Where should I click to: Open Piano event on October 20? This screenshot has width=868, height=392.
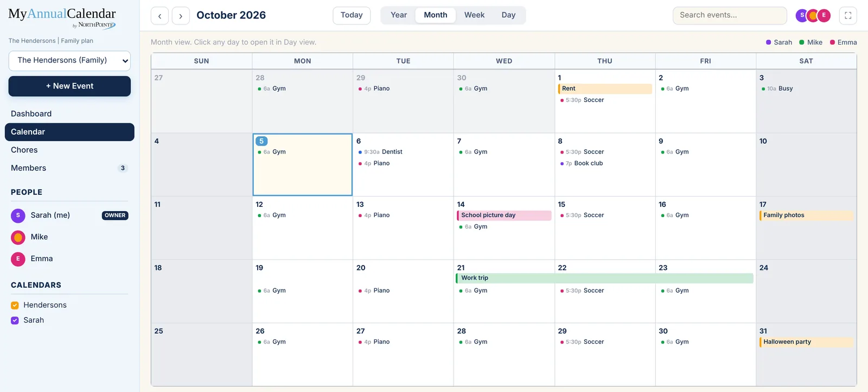tap(374, 291)
